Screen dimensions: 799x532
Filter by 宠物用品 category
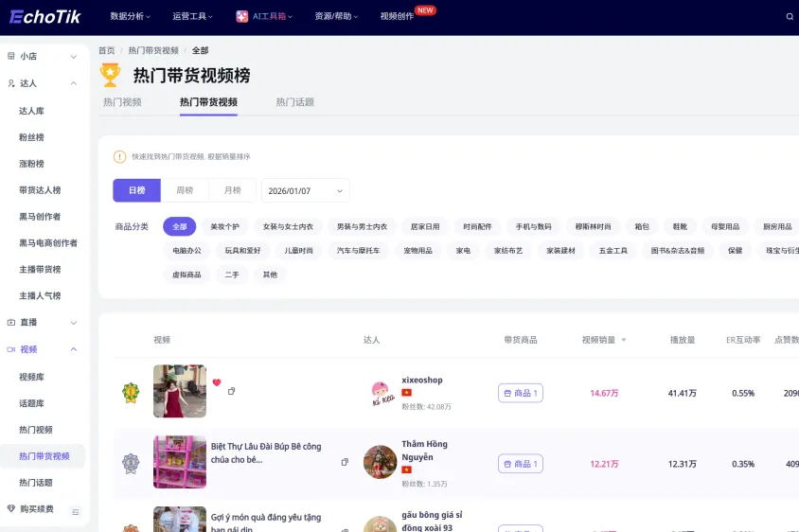coord(417,250)
